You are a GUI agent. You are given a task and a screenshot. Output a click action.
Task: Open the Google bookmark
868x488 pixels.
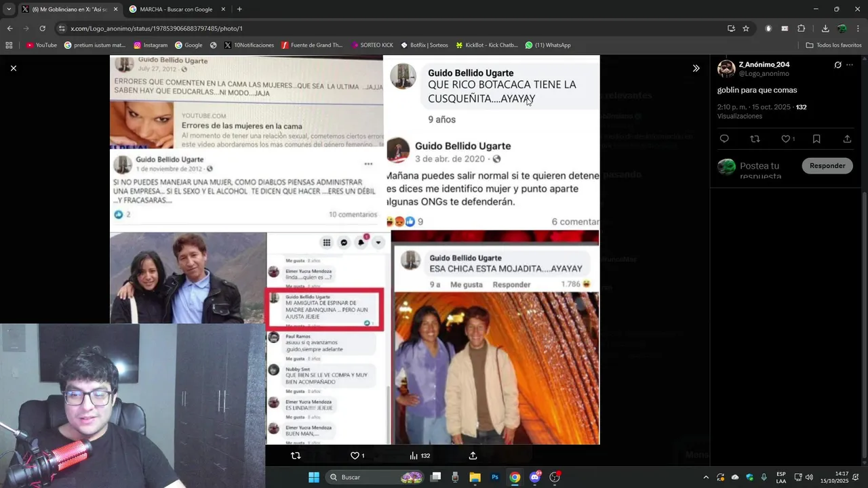pos(189,45)
